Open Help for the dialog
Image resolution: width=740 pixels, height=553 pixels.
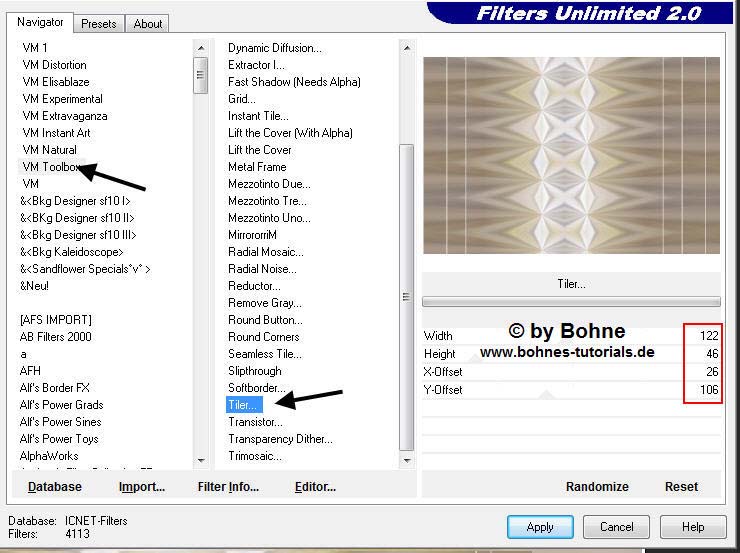coord(693,527)
